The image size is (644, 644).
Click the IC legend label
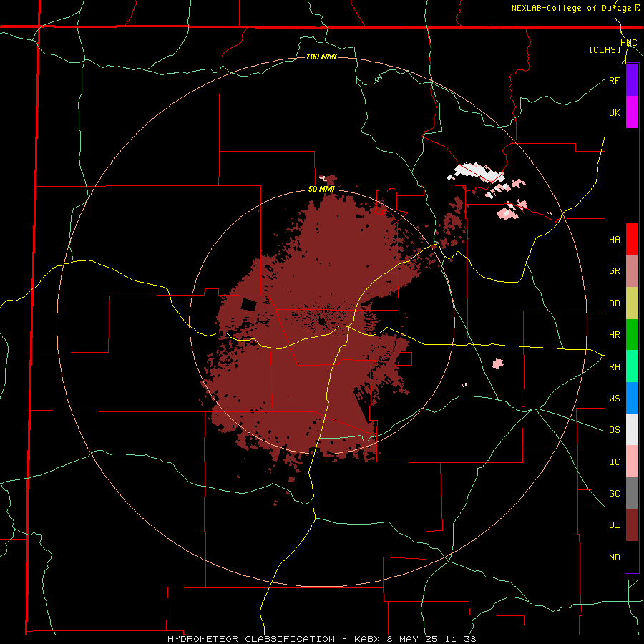(x=614, y=462)
